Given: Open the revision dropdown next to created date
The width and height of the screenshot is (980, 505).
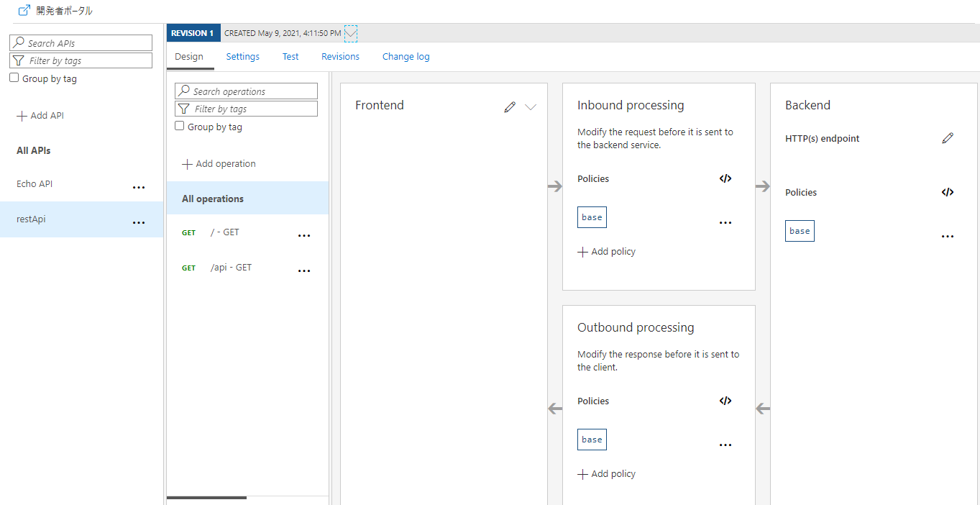Looking at the screenshot, I should coord(351,33).
